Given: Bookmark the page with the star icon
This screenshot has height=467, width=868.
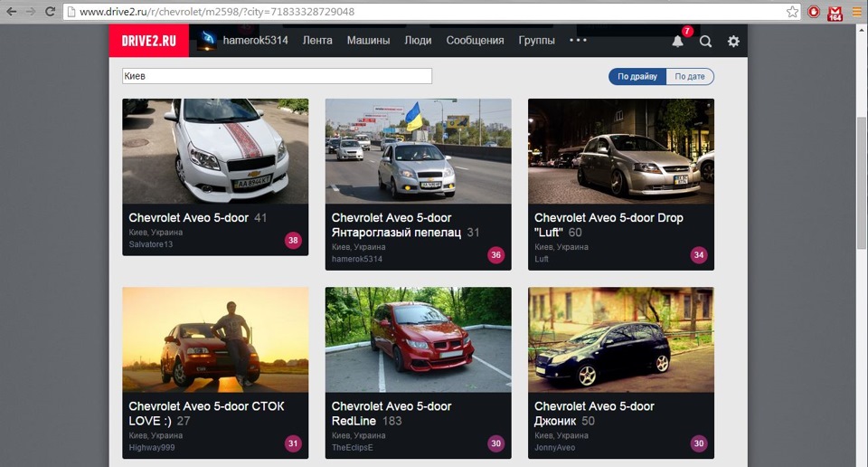Looking at the screenshot, I should 792,12.
